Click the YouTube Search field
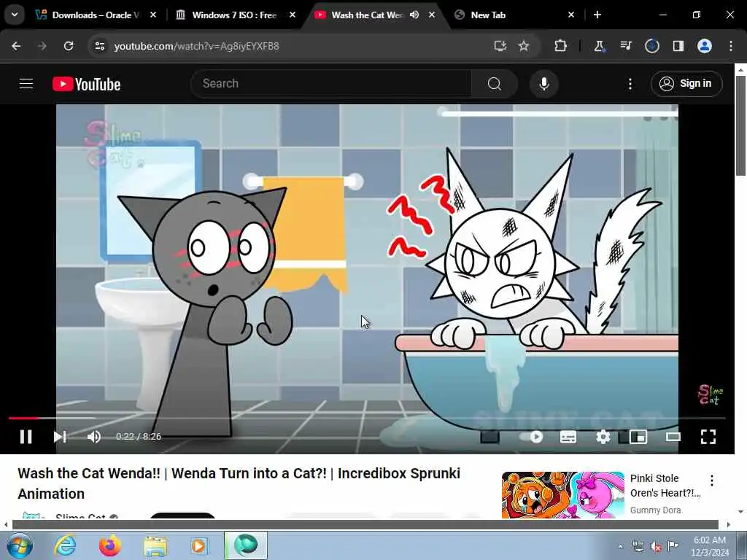 [x=331, y=84]
